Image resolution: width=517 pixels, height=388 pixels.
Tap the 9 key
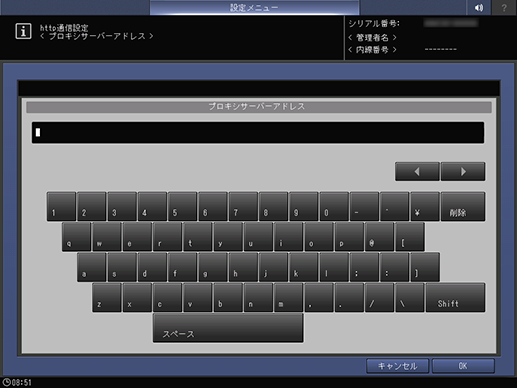304,206
